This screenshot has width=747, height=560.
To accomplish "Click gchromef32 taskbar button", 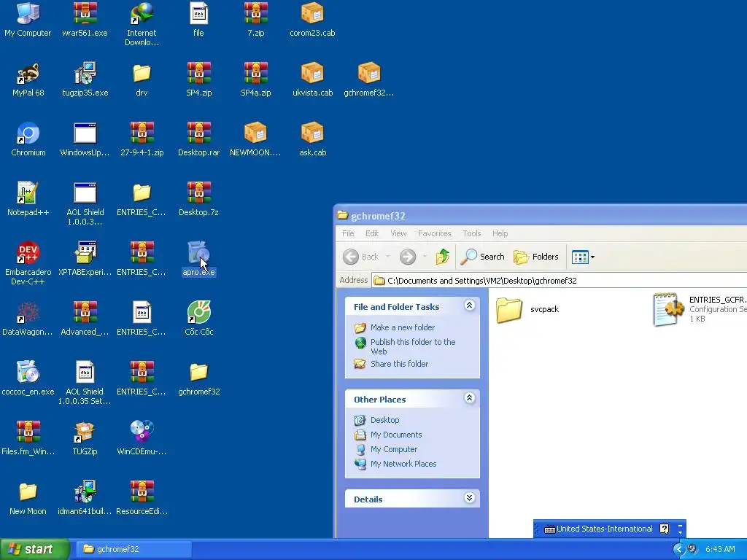I will click(134, 549).
